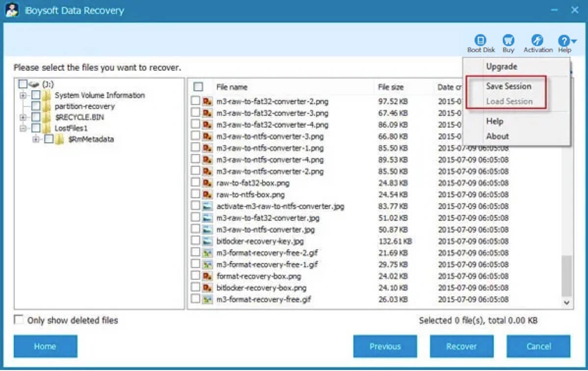588x371 pixels.
Task: Click the bitlocker-recovery-key.jpg file icon
Action: tap(208, 241)
